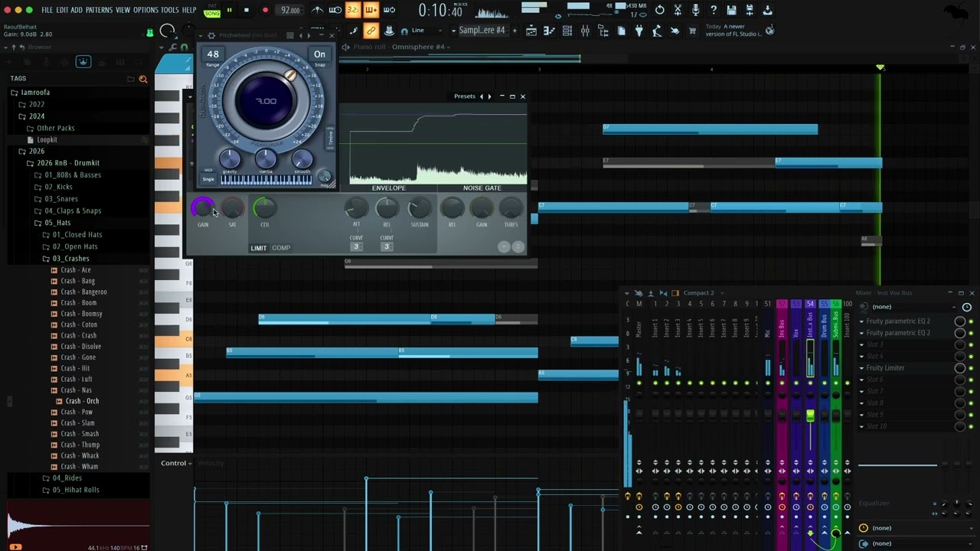Click the tempo field showing 92.000
The image size is (980, 551).
point(291,10)
